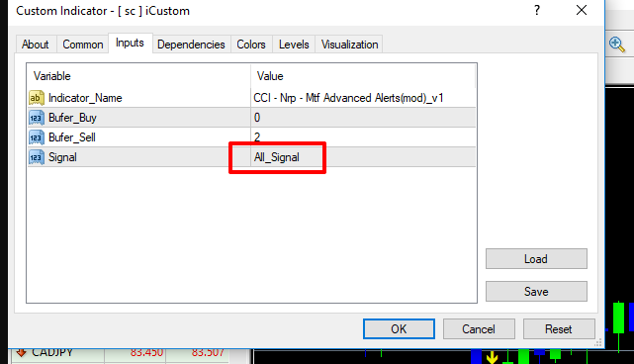The width and height of the screenshot is (634, 364).
Task: Edit the Indicator_Name value field
Action: tap(363, 98)
